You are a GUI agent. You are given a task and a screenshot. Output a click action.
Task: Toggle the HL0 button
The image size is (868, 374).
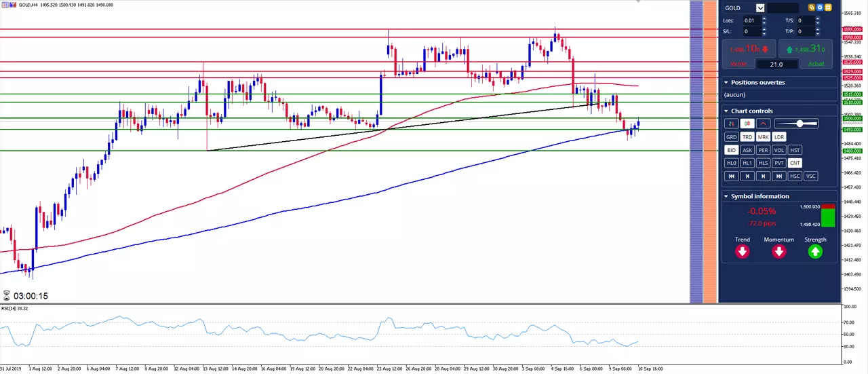tap(731, 163)
